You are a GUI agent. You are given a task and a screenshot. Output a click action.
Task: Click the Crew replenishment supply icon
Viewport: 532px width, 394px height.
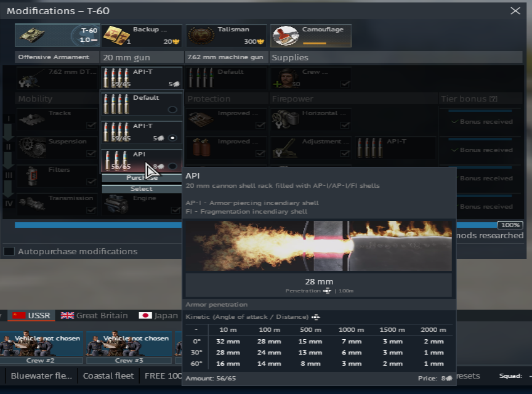pyautogui.click(x=283, y=78)
